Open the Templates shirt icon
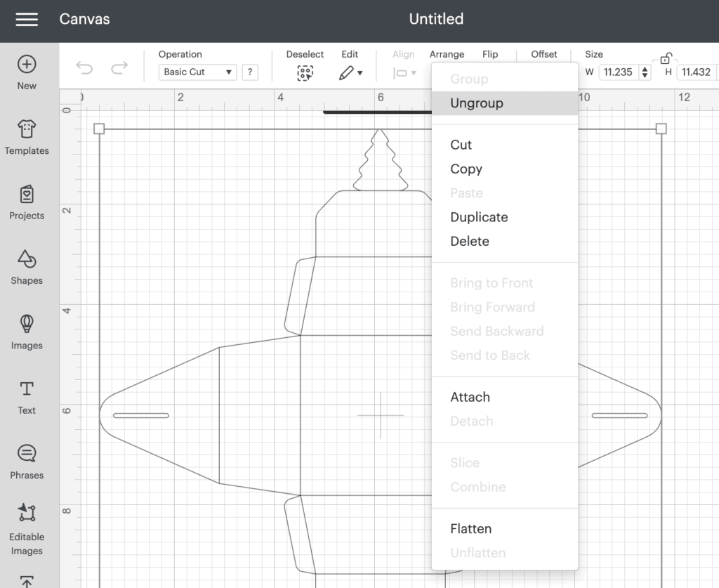Image resolution: width=719 pixels, height=588 pixels. click(27, 129)
